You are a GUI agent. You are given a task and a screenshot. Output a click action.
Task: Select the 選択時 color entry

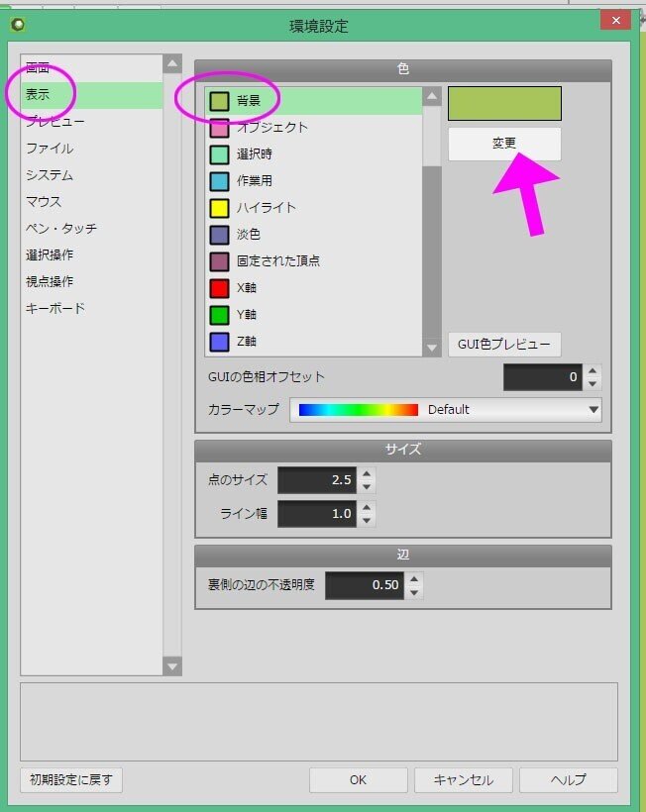(313, 154)
